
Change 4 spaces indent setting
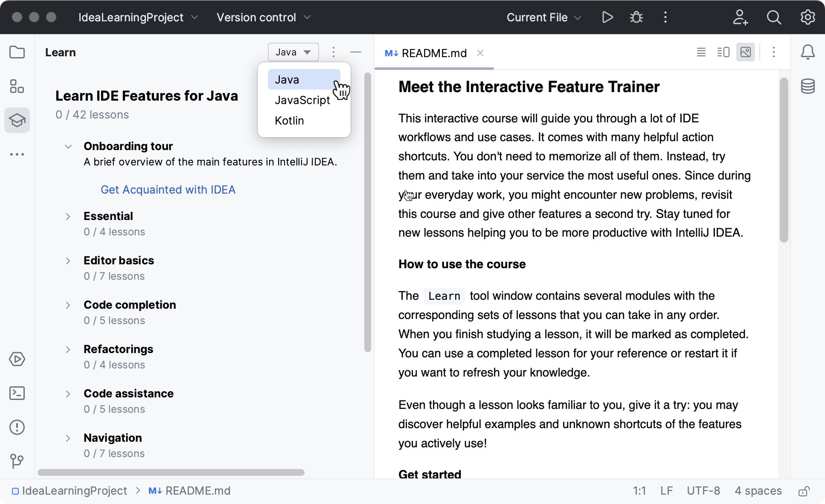(758, 491)
